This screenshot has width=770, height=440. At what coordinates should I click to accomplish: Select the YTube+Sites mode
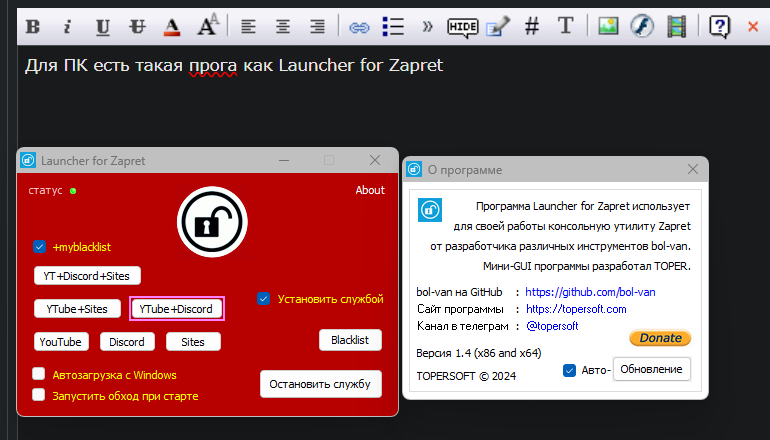[x=77, y=309]
